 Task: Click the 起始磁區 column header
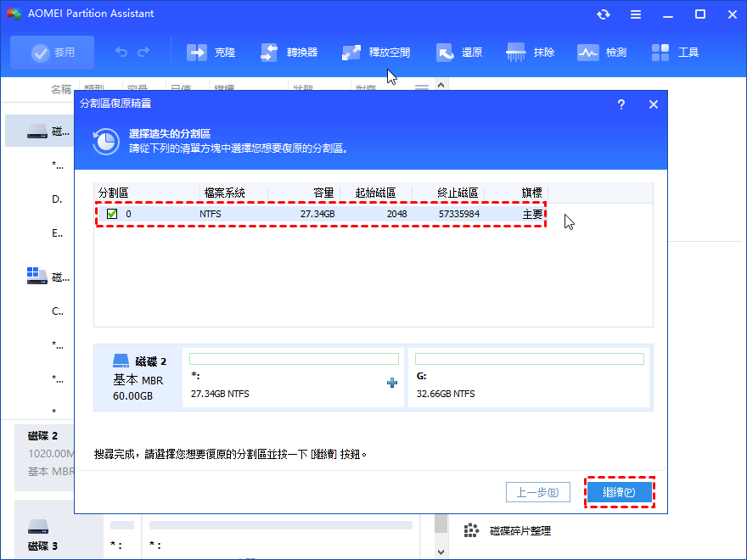coord(376,193)
